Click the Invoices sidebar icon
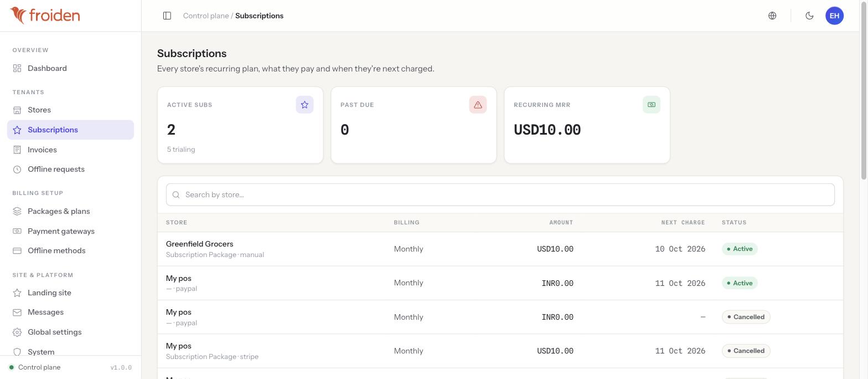Viewport: 868px width, 379px height. click(x=17, y=150)
